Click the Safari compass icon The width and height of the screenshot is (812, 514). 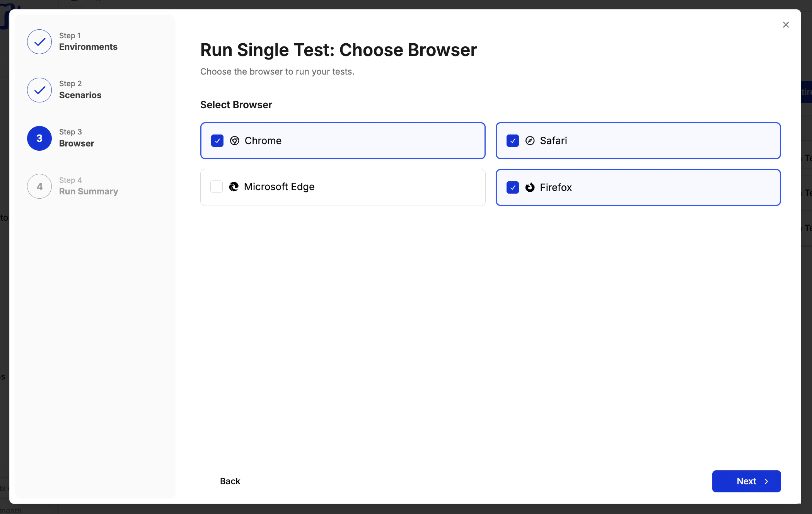tap(530, 141)
